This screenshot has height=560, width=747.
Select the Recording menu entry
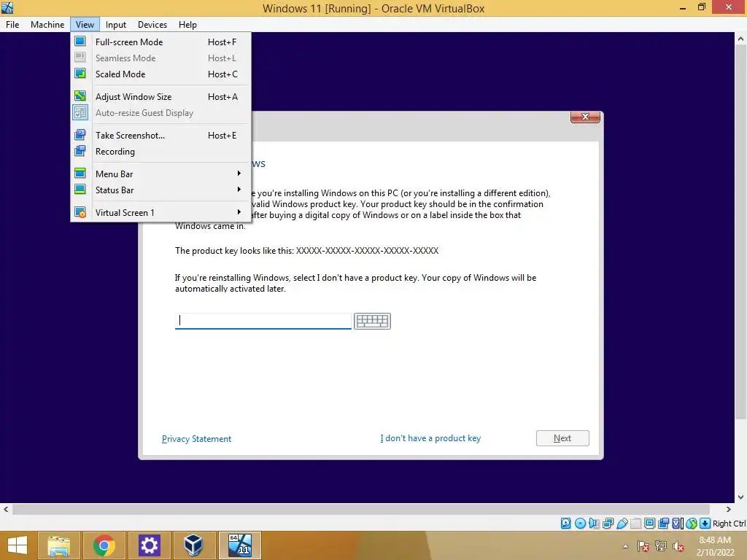[x=161, y=152]
